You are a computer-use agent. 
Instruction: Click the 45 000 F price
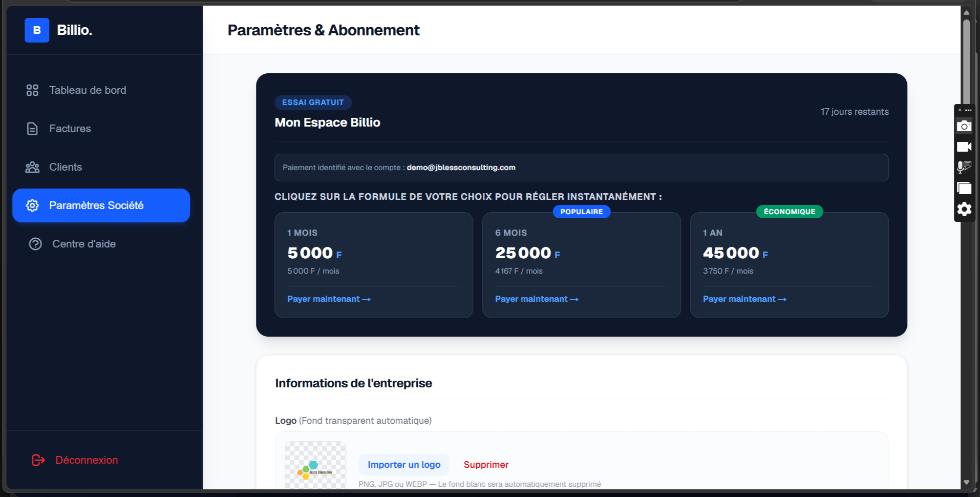click(x=735, y=253)
